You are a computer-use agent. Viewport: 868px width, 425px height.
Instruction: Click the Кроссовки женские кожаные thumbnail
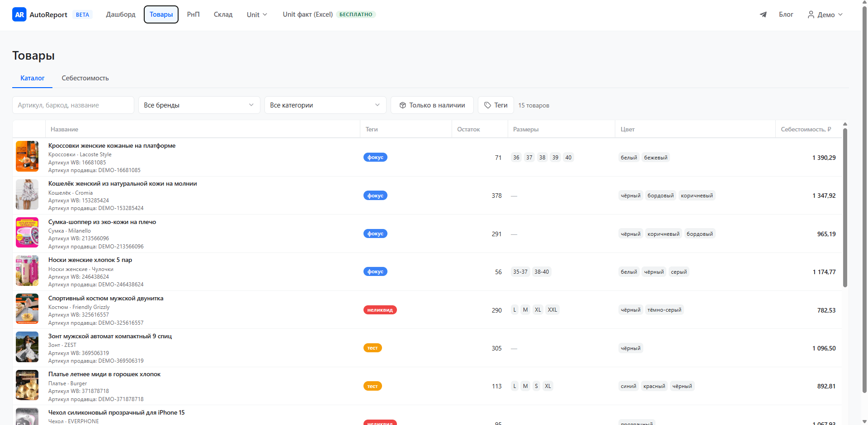pyautogui.click(x=27, y=156)
